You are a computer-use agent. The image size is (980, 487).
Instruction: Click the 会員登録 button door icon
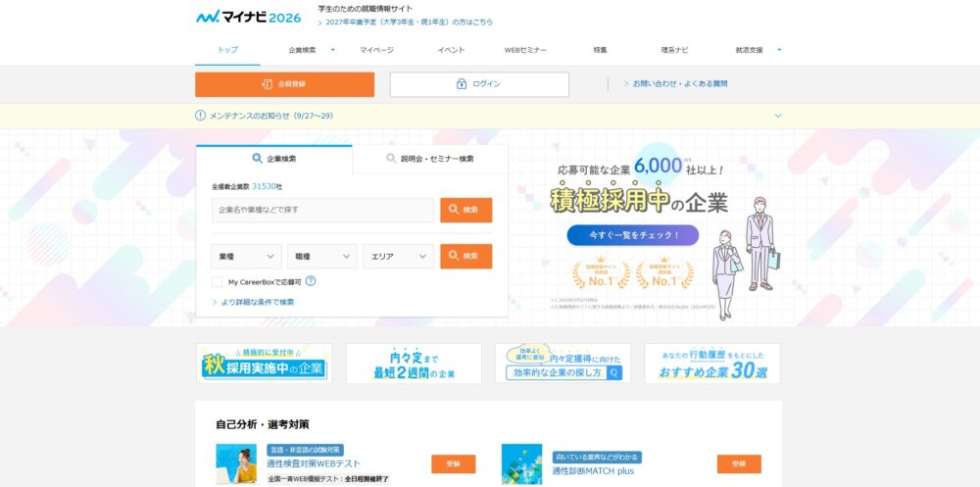tap(267, 84)
